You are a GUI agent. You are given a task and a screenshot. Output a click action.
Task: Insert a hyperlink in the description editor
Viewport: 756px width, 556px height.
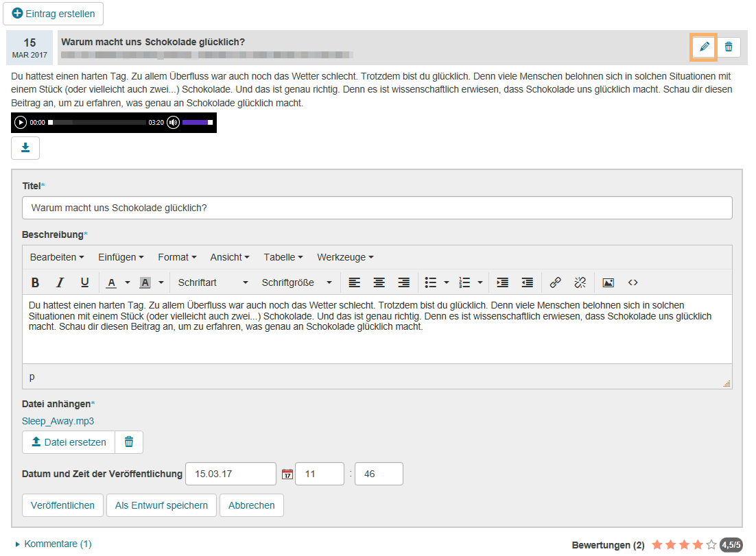(x=554, y=282)
